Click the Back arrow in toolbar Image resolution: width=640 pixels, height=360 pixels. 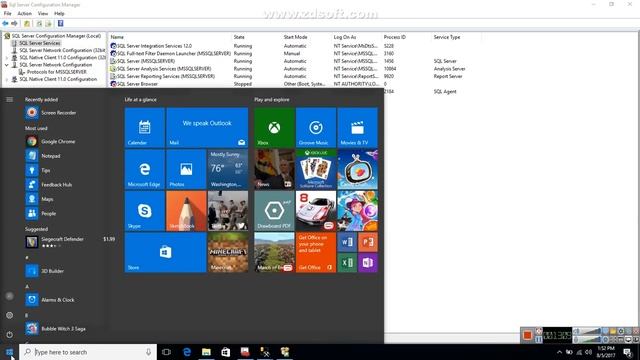point(5,24)
